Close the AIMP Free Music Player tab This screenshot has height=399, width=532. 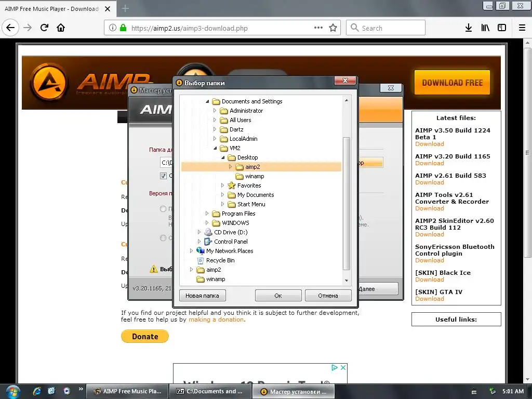click(108, 9)
